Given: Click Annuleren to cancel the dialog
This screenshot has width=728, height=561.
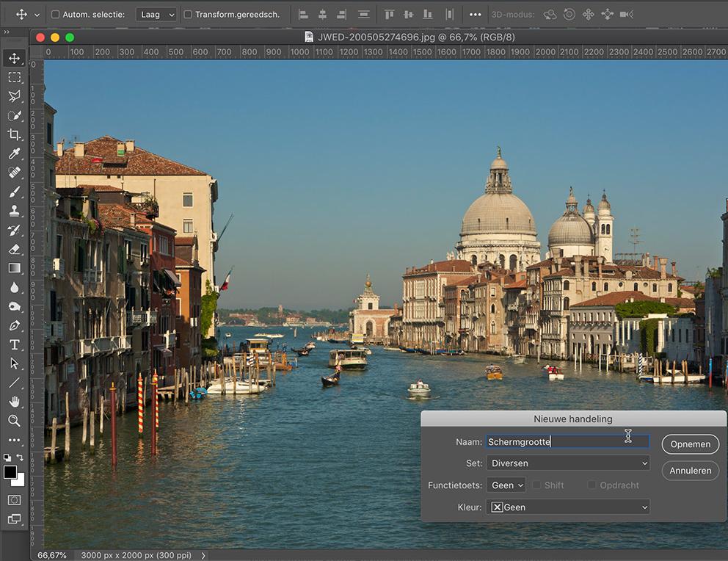Looking at the screenshot, I should coord(690,471).
